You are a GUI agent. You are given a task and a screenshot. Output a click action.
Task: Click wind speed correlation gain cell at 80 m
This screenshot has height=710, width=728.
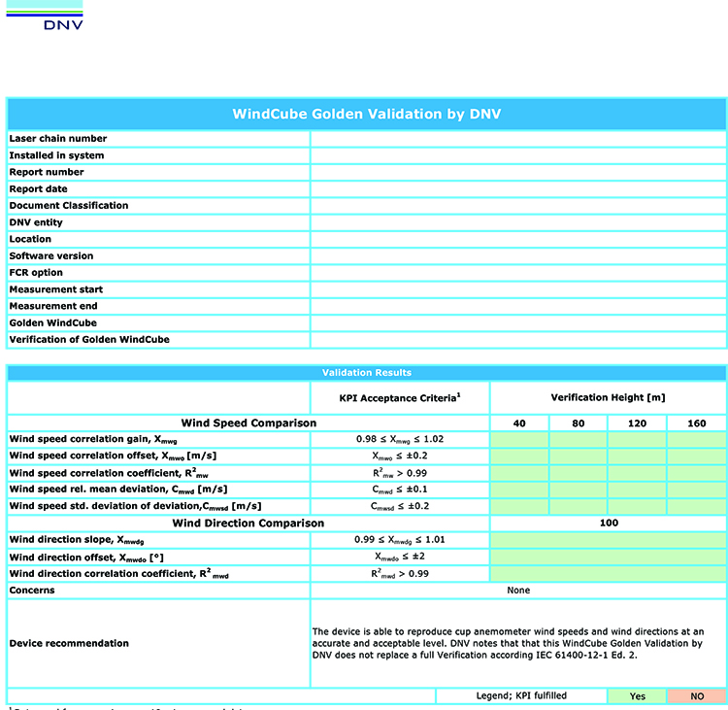click(x=579, y=440)
